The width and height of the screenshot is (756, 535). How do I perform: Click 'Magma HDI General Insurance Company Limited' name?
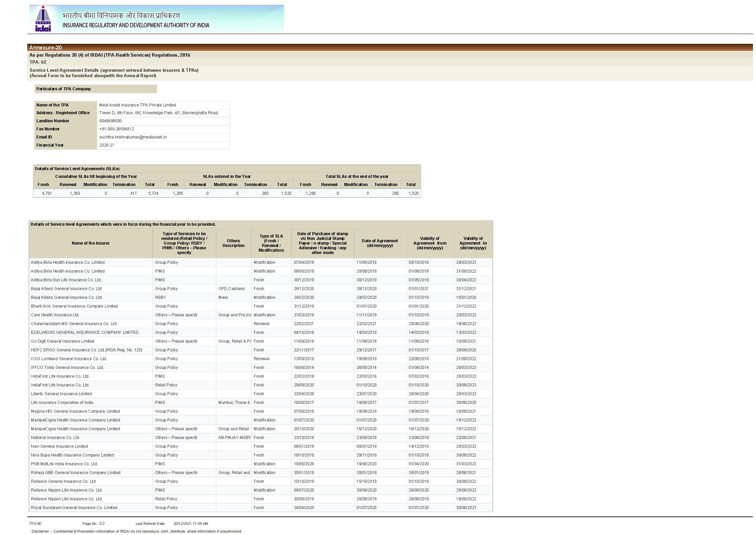(x=75, y=411)
